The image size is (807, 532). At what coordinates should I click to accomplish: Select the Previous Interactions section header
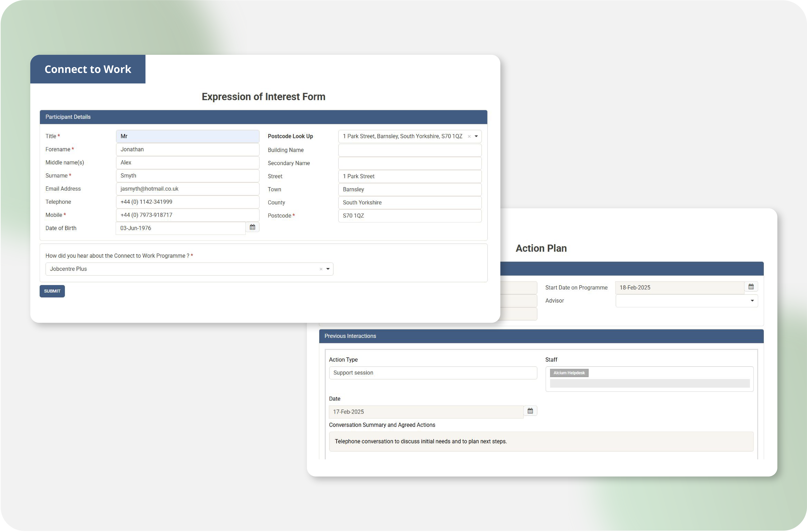click(541, 336)
